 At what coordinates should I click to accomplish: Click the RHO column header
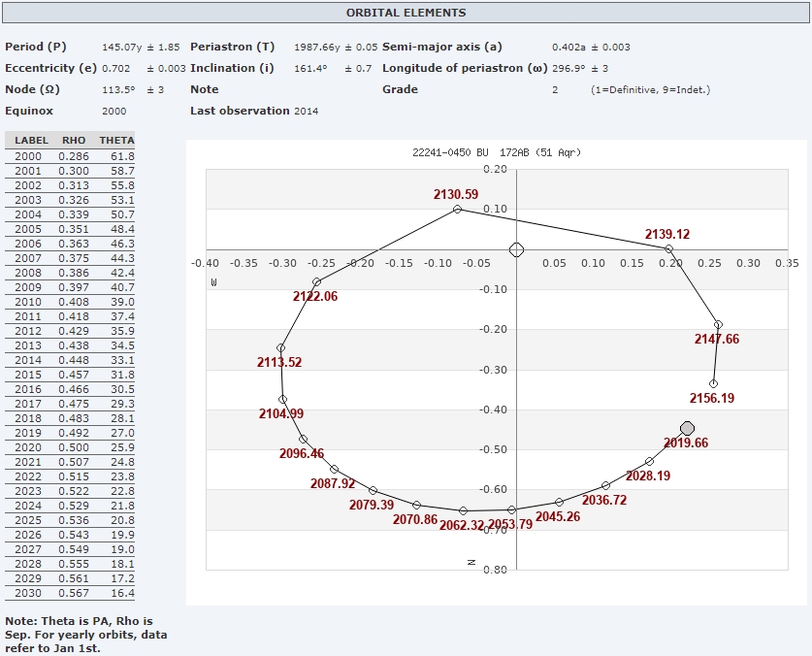click(x=74, y=141)
